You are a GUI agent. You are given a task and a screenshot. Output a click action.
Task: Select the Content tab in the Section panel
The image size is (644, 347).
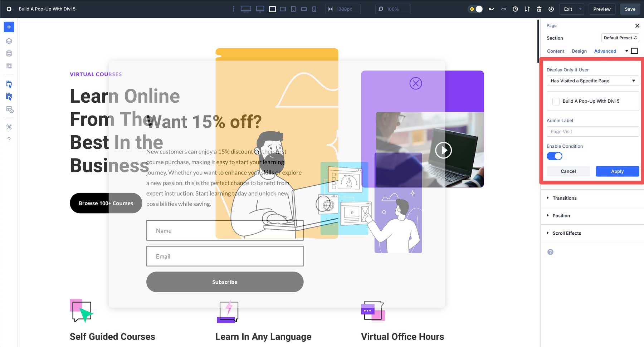pos(555,51)
